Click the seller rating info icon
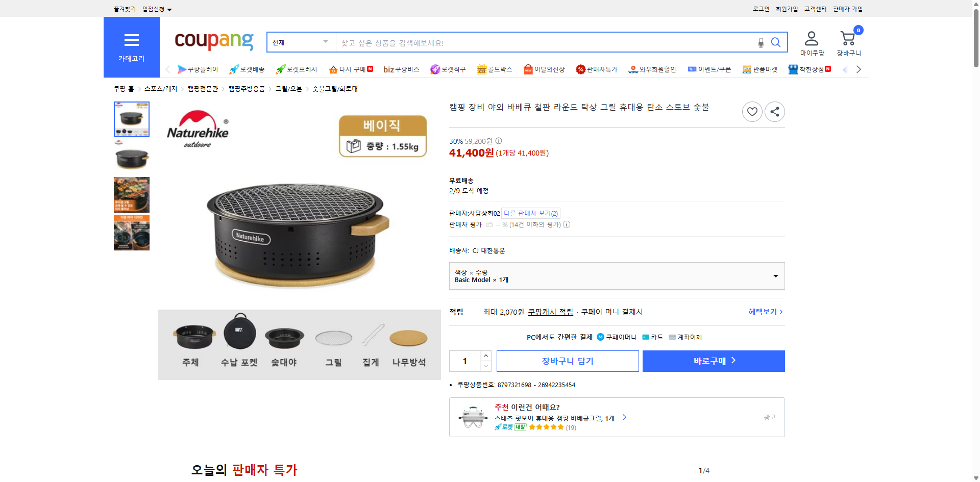 point(567,224)
